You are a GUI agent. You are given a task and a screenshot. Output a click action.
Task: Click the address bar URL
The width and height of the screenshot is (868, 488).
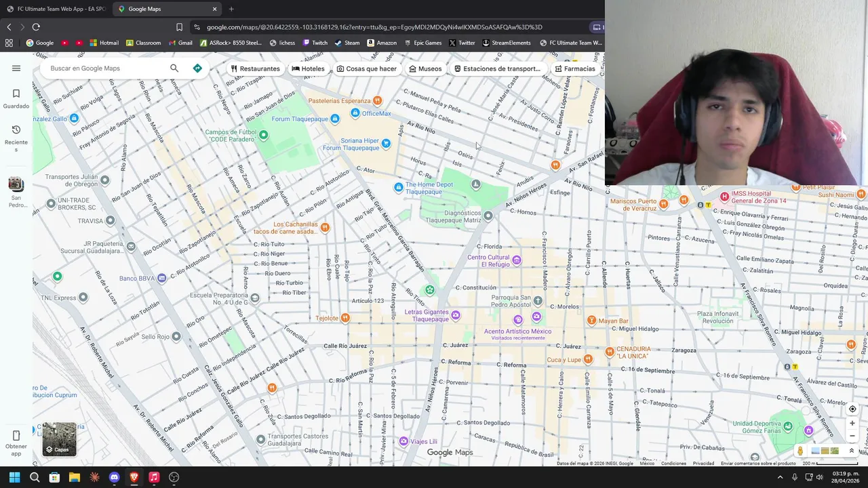374,27
